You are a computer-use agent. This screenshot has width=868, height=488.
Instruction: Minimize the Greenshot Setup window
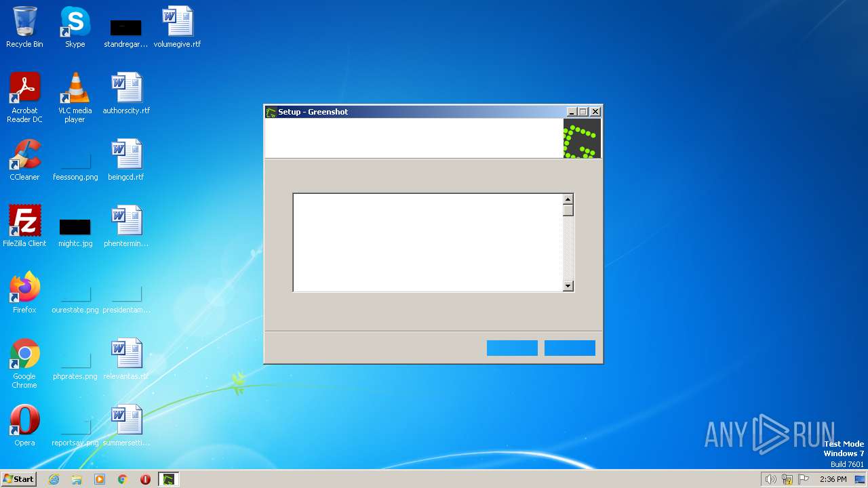click(x=572, y=112)
